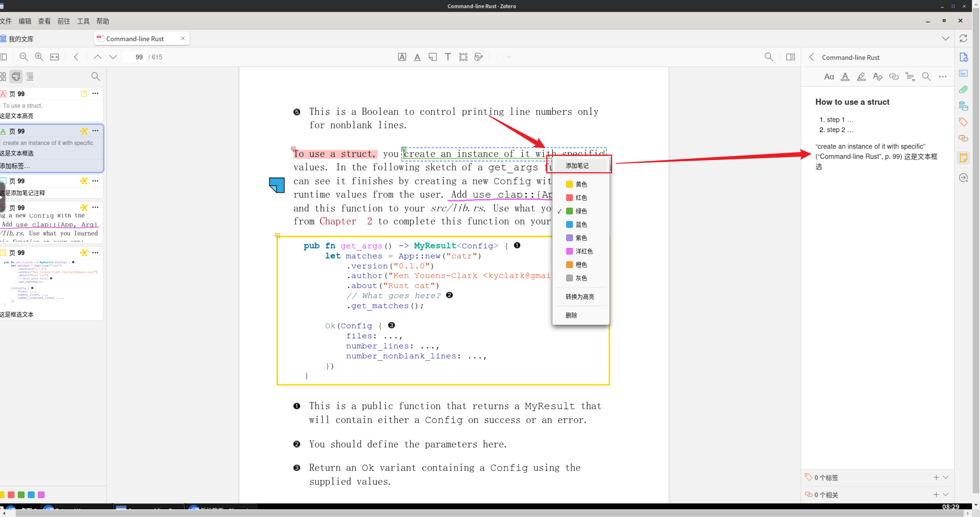Click 转换为高亮 in the context menu
980x517 pixels.
coord(580,297)
